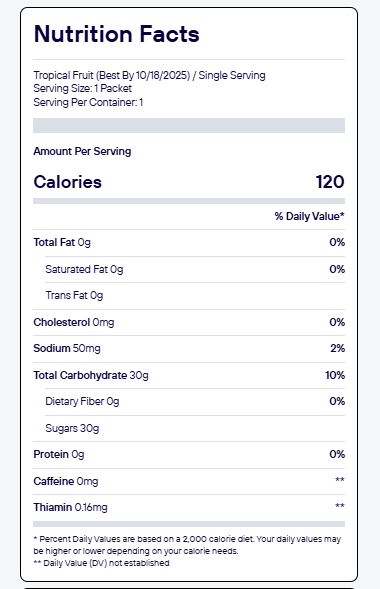This screenshot has height=589, width=380.
Task: Click the Sodium 50mg row
Action: pos(189,349)
